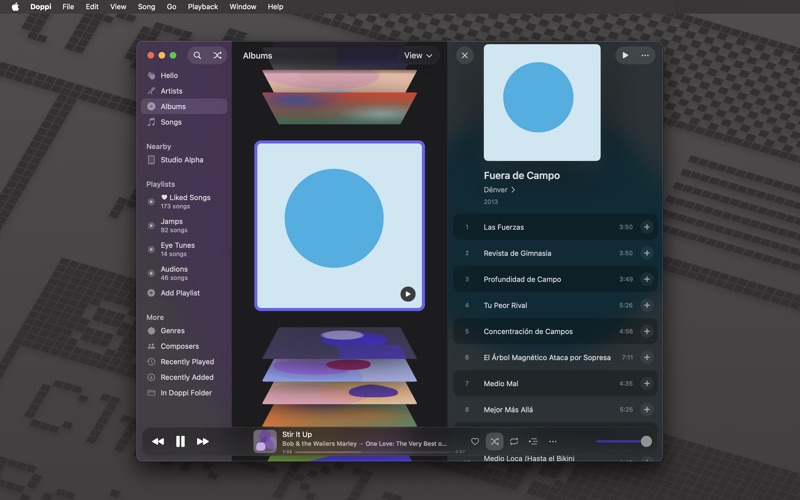
Task: Click Add Playlist
Action: coord(184,293)
